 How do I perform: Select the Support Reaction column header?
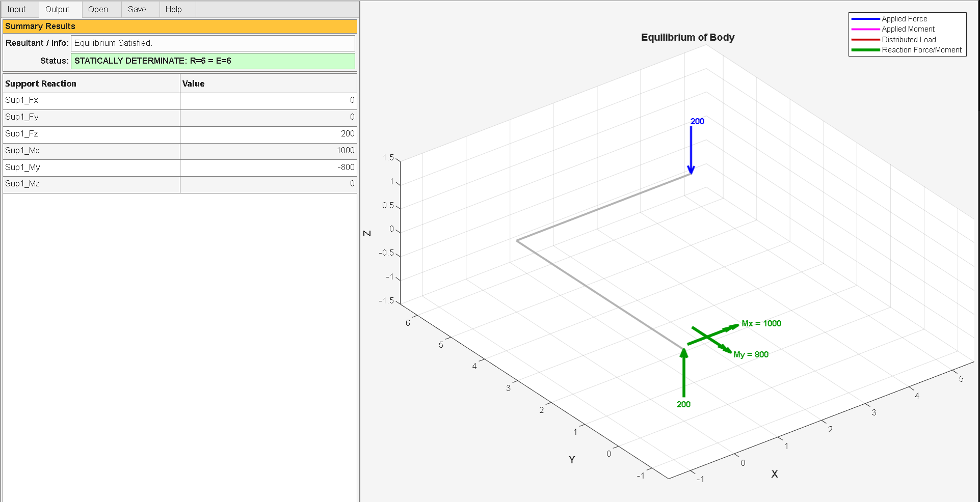click(x=92, y=83)
